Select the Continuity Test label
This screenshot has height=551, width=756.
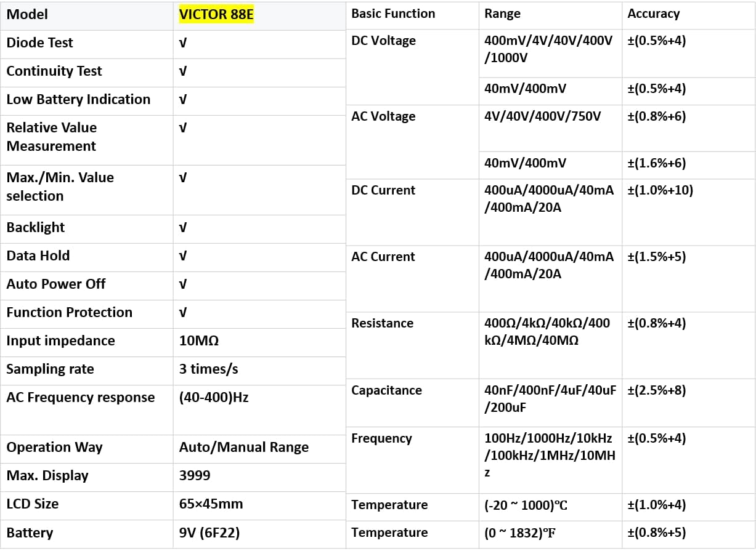coord(54,71)
